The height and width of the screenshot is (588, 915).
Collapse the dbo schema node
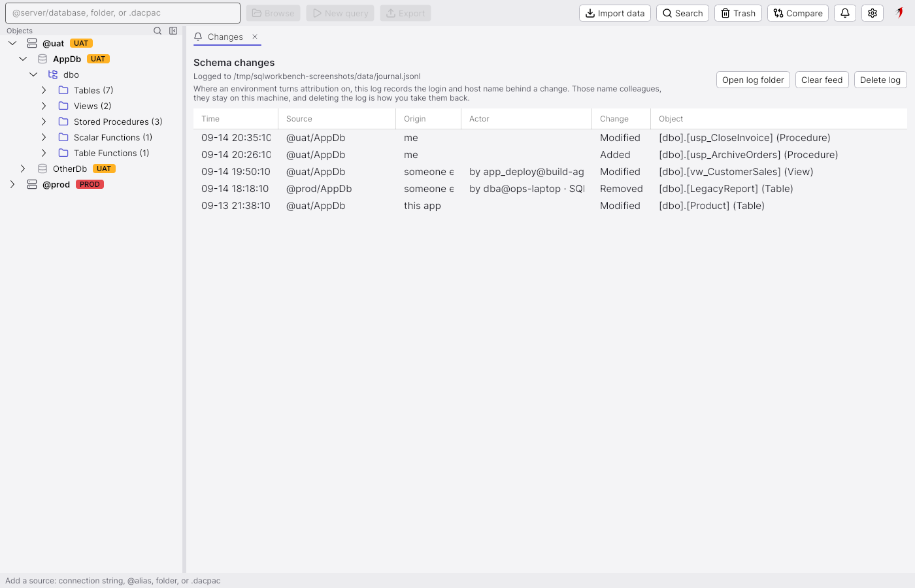(33, 74)
